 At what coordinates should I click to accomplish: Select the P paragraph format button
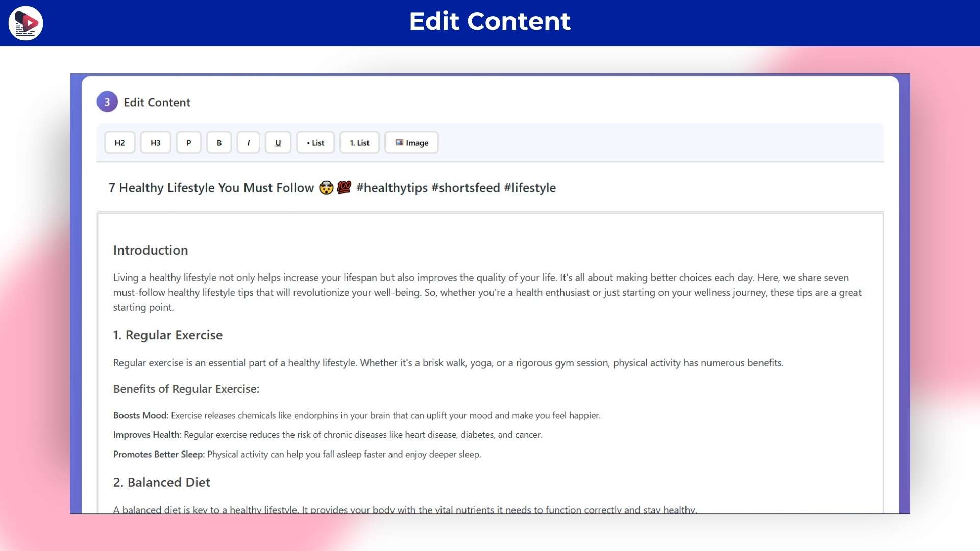(188, 143)
